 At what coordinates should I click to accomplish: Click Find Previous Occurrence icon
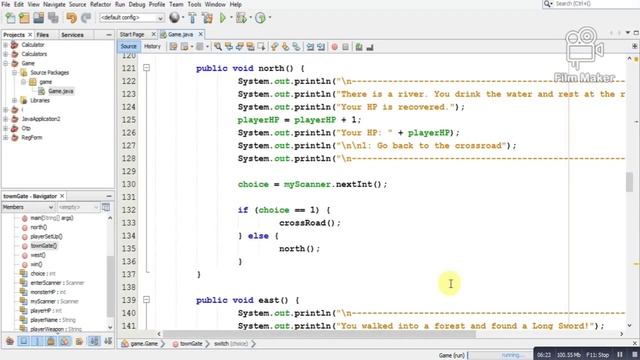click(229, 47)
